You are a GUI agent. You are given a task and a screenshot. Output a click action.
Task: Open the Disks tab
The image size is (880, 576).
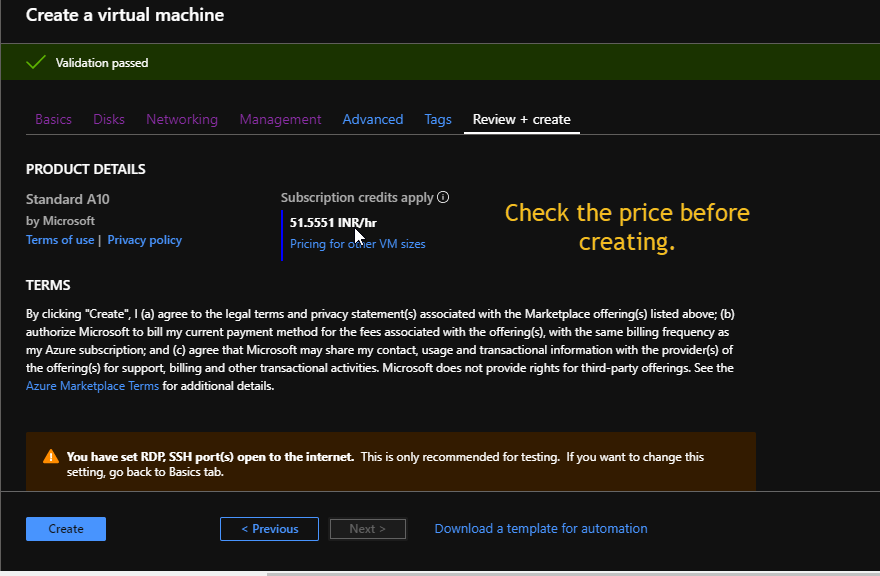click(109, 119)
